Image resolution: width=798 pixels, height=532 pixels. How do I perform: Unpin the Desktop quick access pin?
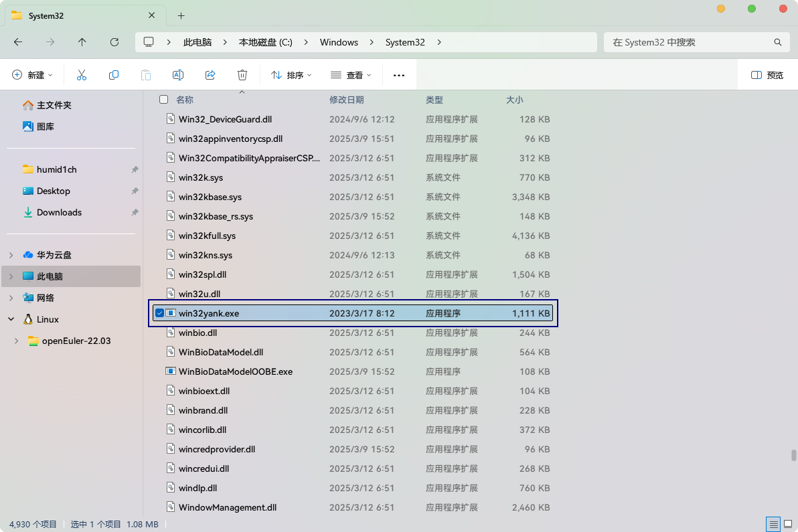[x=135, y=191]
